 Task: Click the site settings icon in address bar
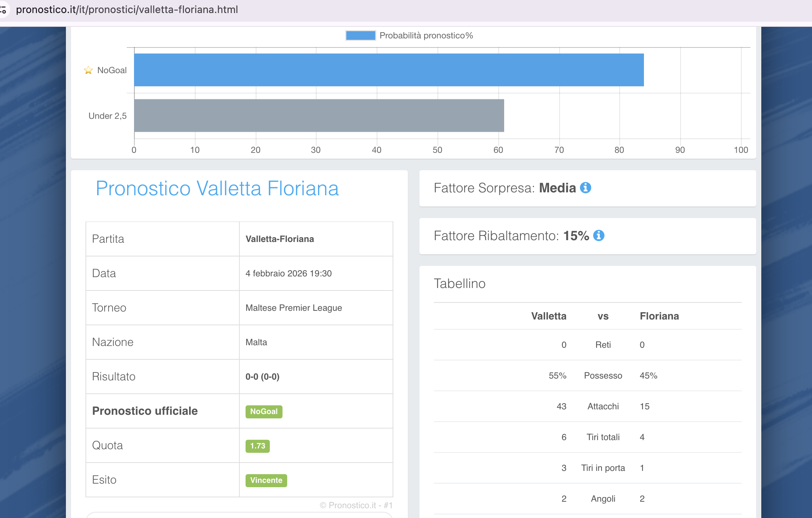pos(4,9)
